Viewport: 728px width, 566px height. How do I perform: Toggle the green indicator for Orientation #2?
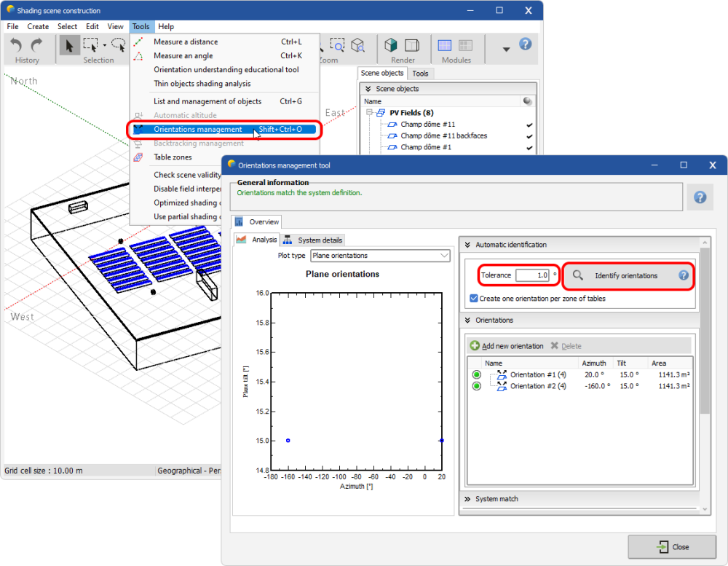point(476,386)
